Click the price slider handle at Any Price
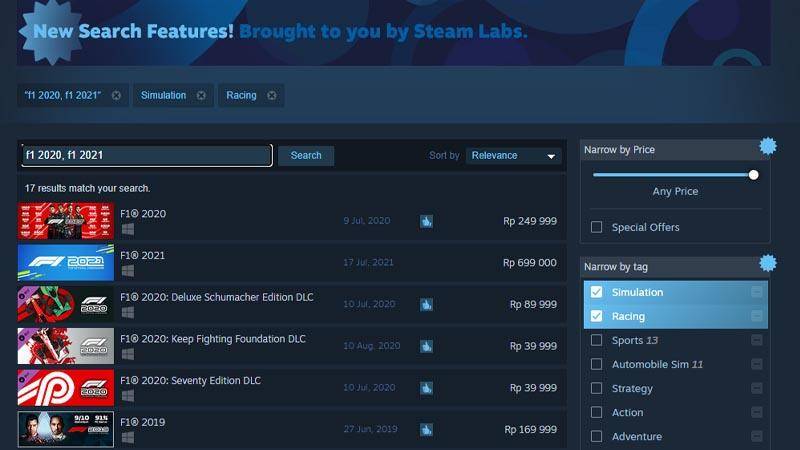 click(754, 175)
